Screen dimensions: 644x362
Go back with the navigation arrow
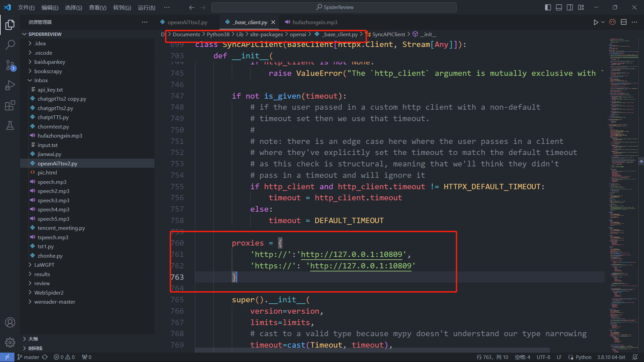[x=192, y=7]
